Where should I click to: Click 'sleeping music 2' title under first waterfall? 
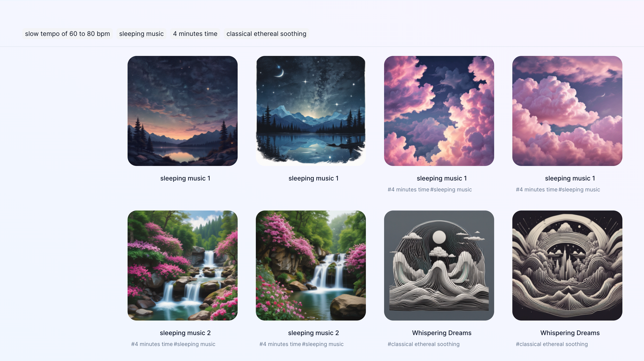coord(185,333)
